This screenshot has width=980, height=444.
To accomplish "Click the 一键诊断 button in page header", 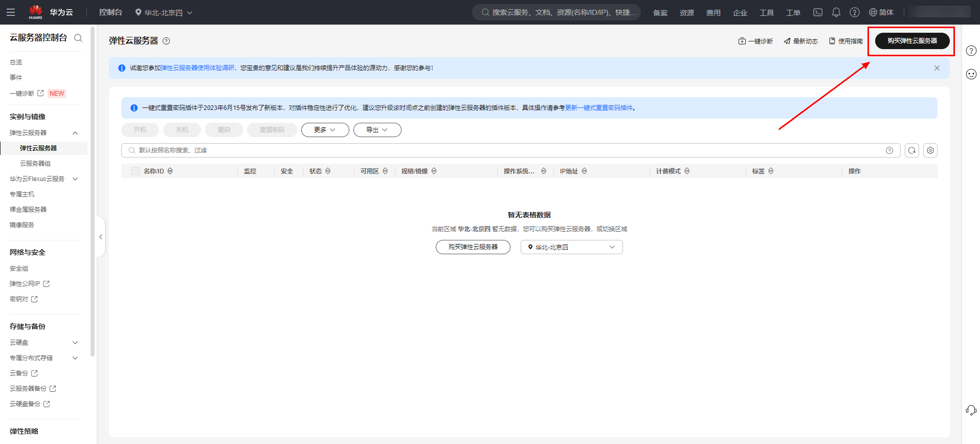I will click(x=755, y=41).
